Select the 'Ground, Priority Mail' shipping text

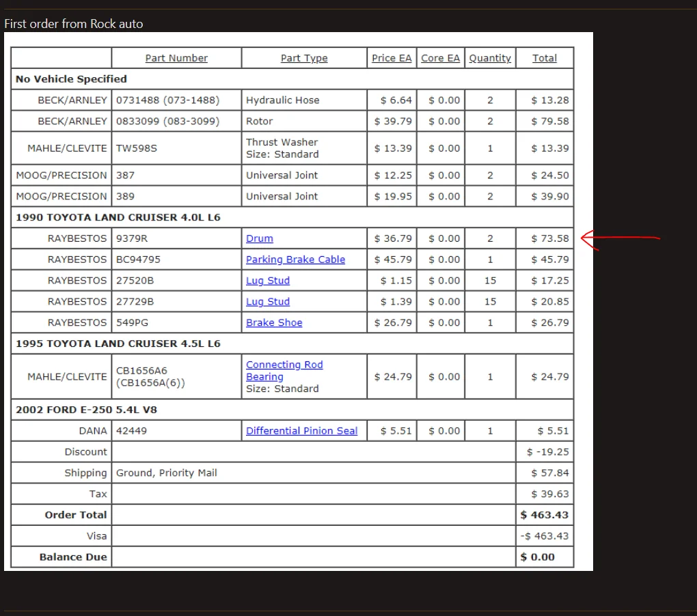[167, 473]
